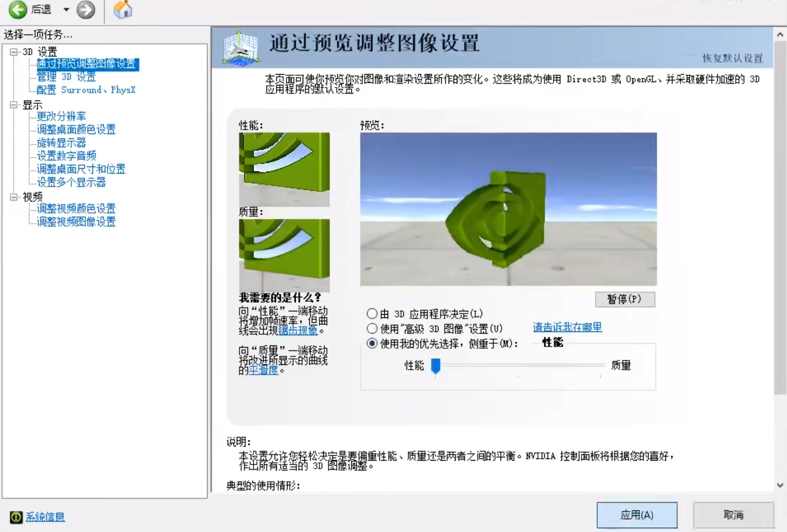787x532 pixels.
Task: Click the 请告诉我在哪里 link
Action: [x=567, y=327]
